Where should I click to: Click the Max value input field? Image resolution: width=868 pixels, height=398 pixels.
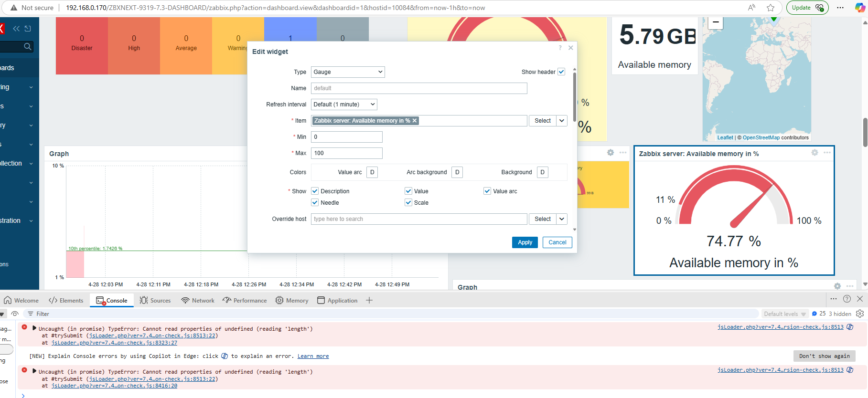347,153
